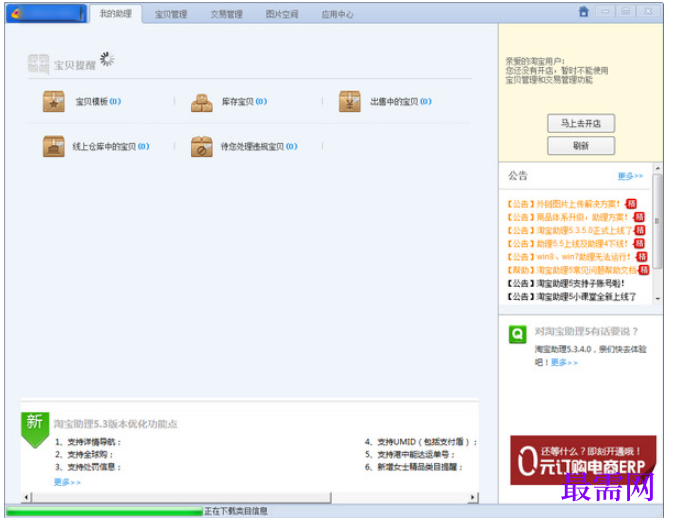Click horizontal scrollbar right arrow
Viewport: 673px width, 518px height.
[473, 497]
